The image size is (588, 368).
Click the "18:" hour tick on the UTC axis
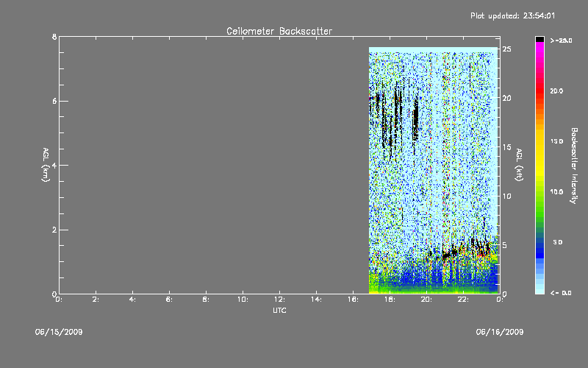point(390,300)
